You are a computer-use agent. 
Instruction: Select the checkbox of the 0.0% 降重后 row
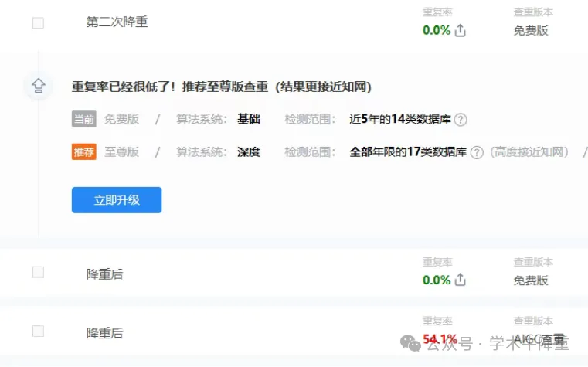[x=38, y=272]
